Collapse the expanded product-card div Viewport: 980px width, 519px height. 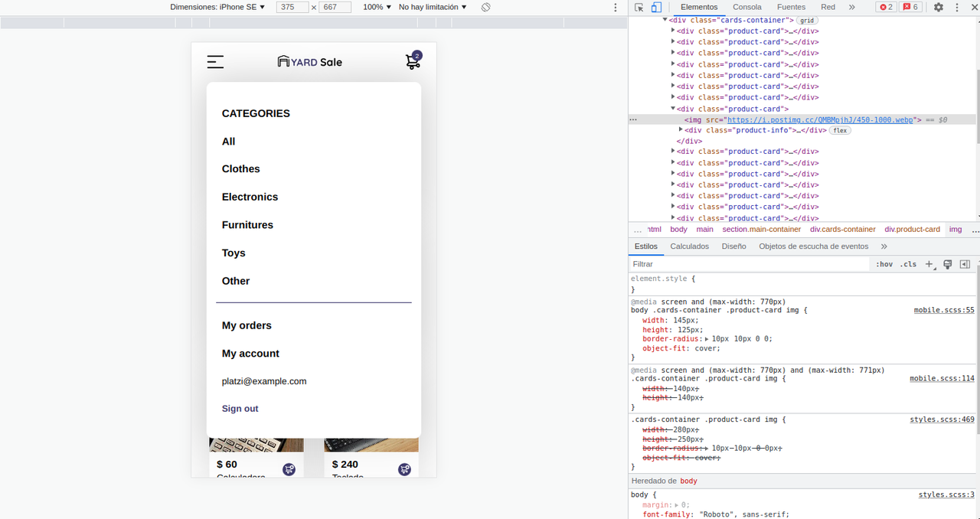[x=673, y=109]
